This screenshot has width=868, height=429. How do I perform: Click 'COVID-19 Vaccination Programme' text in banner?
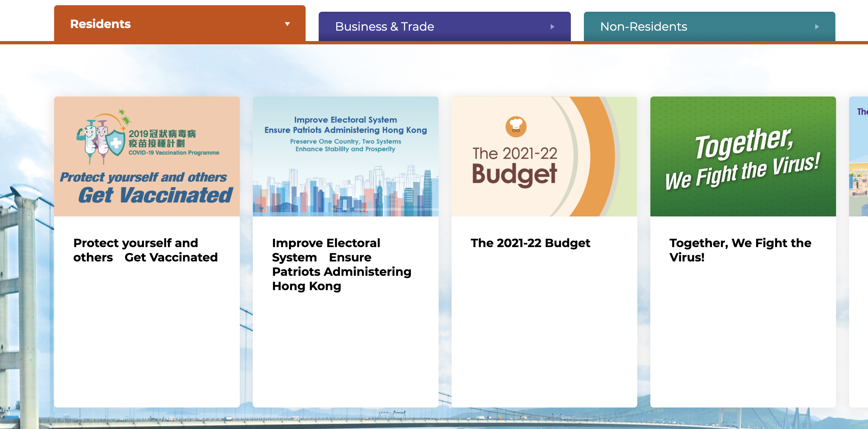(174, 153)
